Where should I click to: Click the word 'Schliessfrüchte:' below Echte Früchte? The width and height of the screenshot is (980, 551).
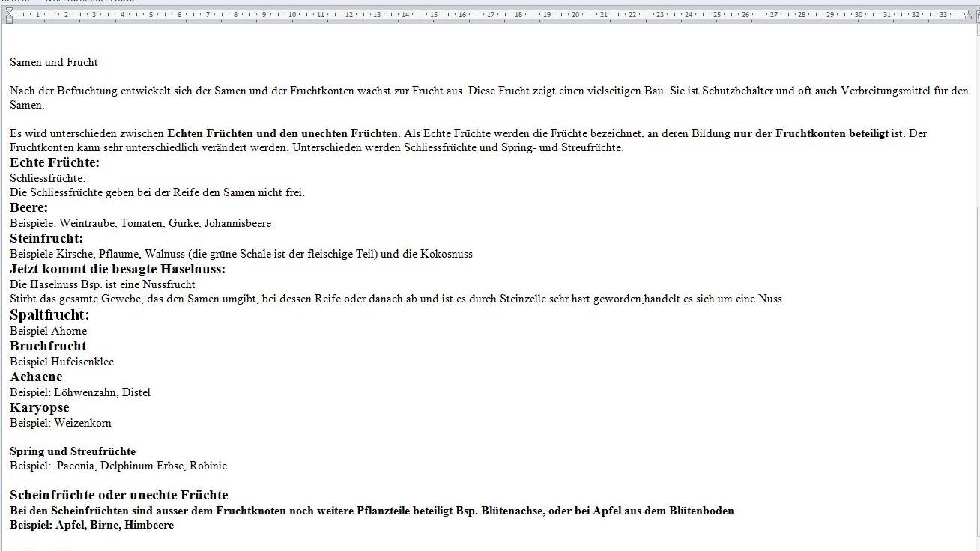[x=47, y=178]
